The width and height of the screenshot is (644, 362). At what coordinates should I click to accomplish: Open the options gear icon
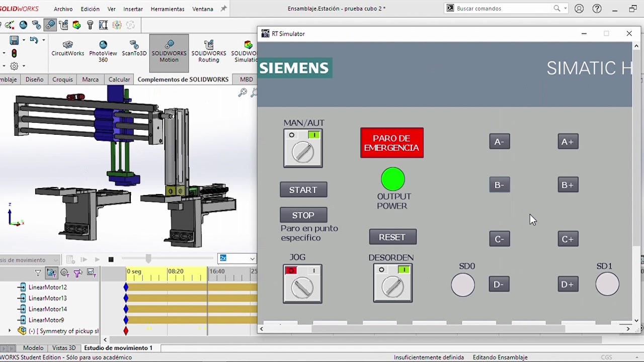tap(14, 66)
